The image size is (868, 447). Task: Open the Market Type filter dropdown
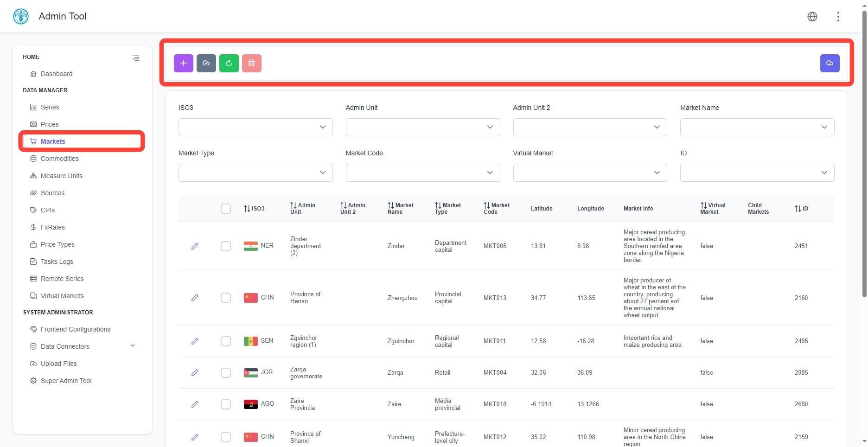255,172
